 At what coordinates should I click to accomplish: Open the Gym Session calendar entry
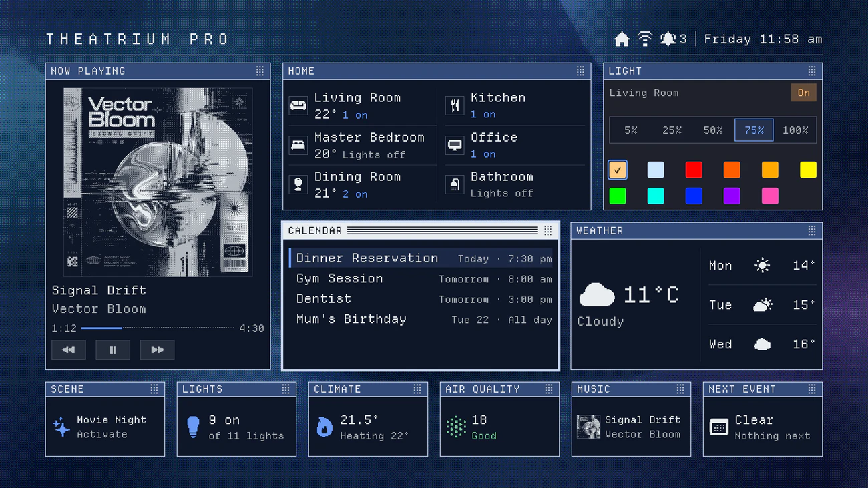[x=421, y=279]
